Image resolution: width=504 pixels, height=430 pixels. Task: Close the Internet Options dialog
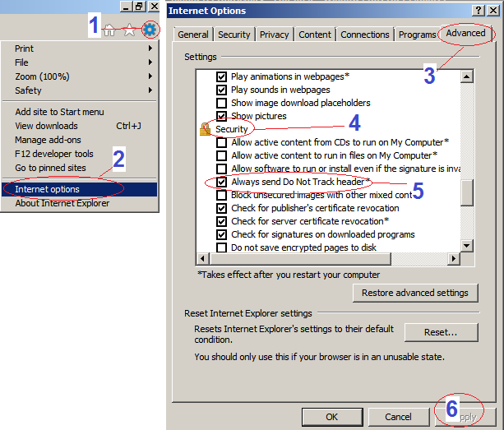coord(492,11)
